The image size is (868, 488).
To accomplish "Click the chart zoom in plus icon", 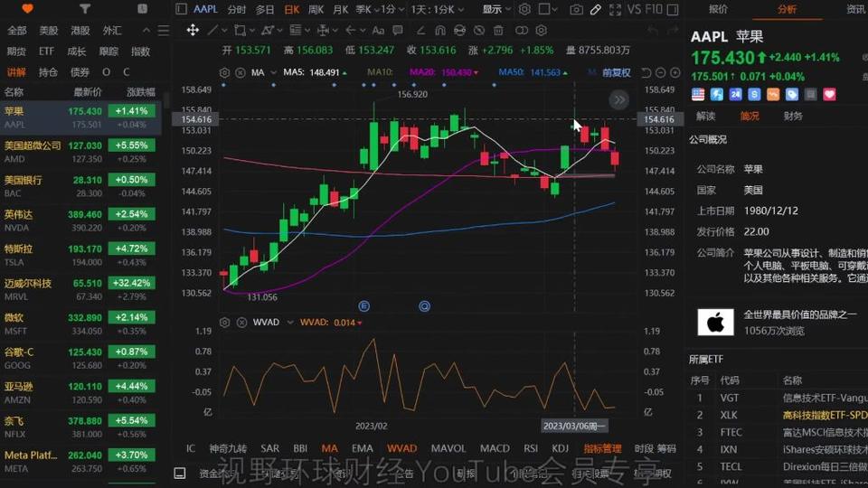I will 675,72.
